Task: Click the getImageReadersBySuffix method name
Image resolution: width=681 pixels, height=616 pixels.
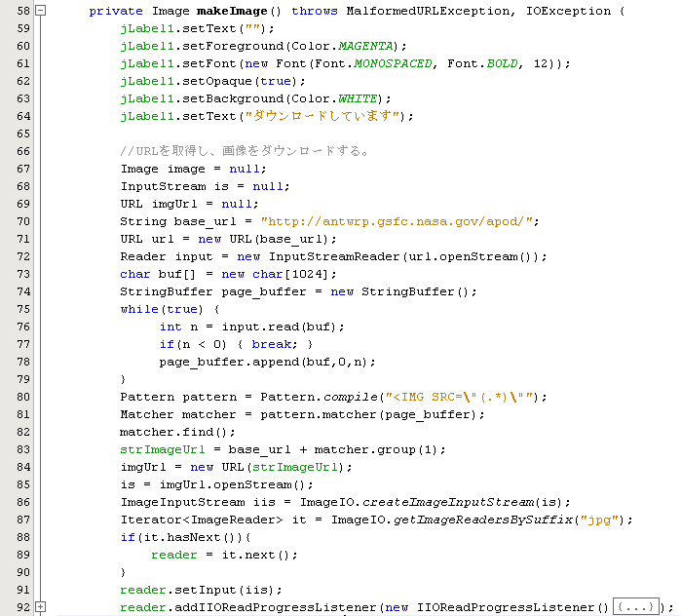Action: coord(475,520)
